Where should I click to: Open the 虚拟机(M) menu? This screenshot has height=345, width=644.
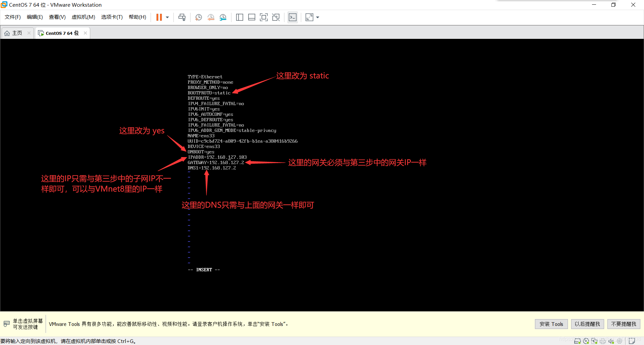point(84,17)
